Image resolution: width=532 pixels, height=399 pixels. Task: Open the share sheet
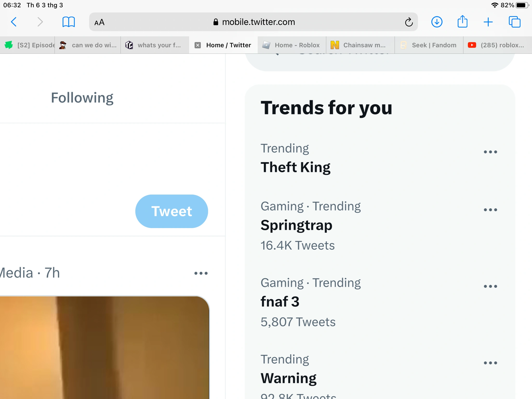coord(462,22)
